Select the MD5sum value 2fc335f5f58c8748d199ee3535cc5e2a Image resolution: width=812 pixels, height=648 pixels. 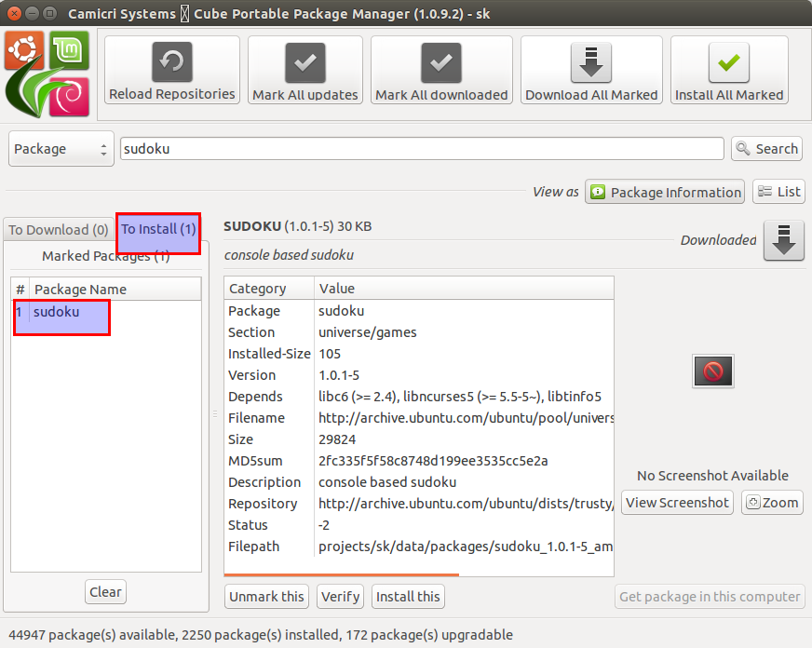point(433,461)
